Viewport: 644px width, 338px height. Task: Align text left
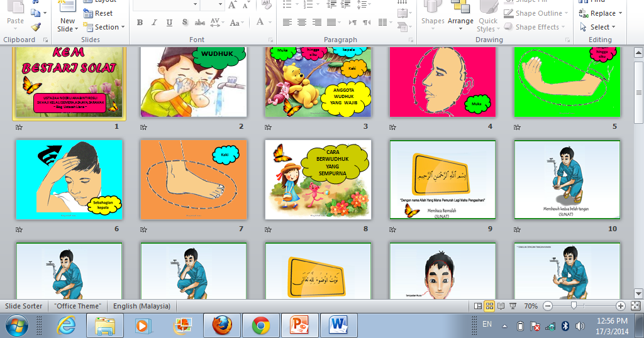pos(287,23)
